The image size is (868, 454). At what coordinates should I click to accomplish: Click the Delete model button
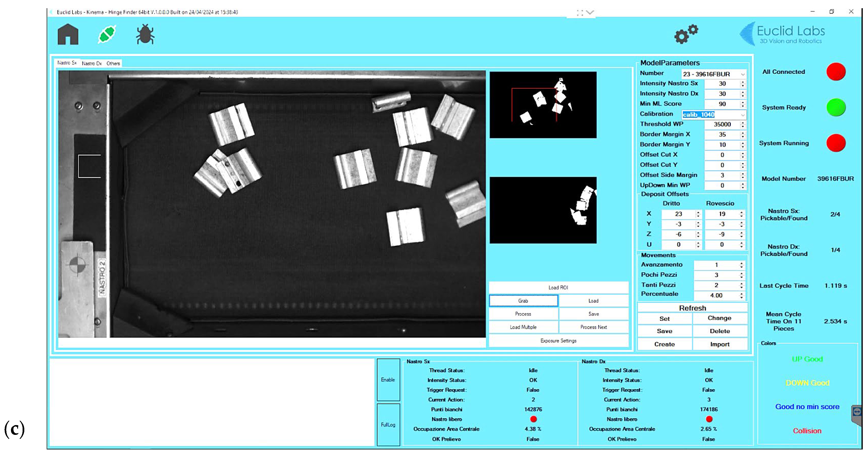click(720, 331)
